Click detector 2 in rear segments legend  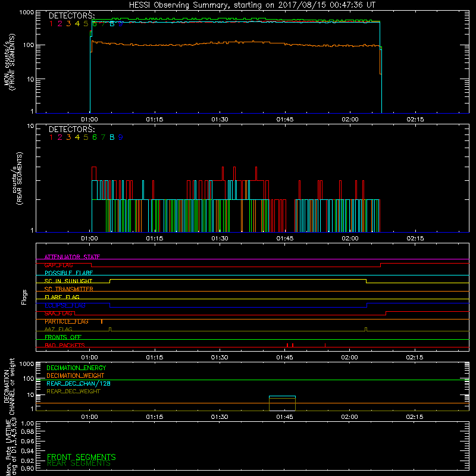coord(60,137)
